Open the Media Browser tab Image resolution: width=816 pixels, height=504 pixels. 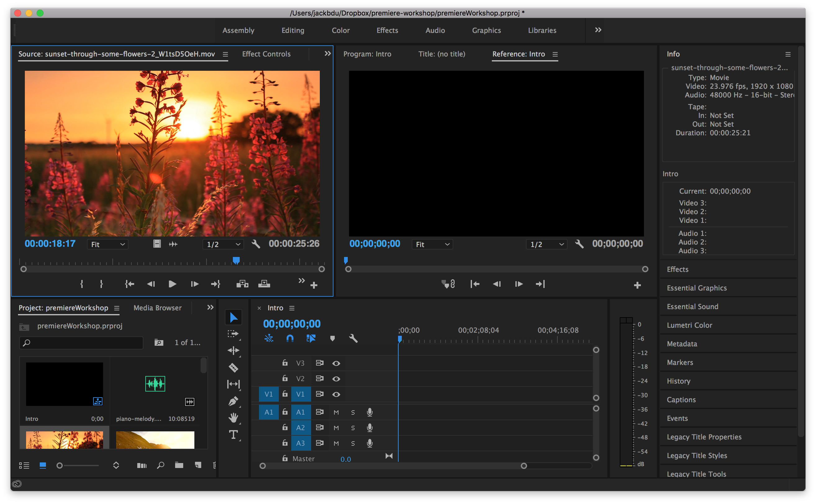pyautogui.click(x=157, y=308)
